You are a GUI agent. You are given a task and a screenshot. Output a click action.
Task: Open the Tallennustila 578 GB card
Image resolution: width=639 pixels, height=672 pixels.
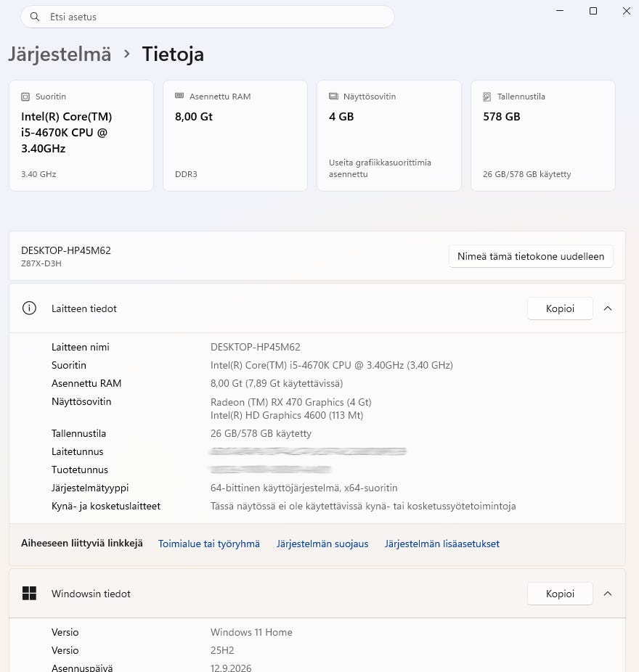pos(543,136)
